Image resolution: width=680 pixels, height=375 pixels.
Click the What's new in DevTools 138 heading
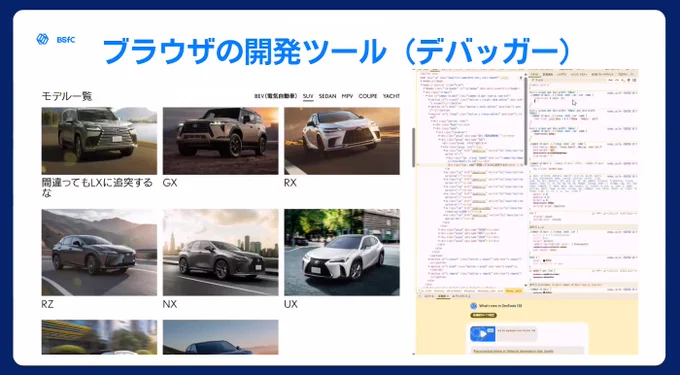(x=500, y=306)
